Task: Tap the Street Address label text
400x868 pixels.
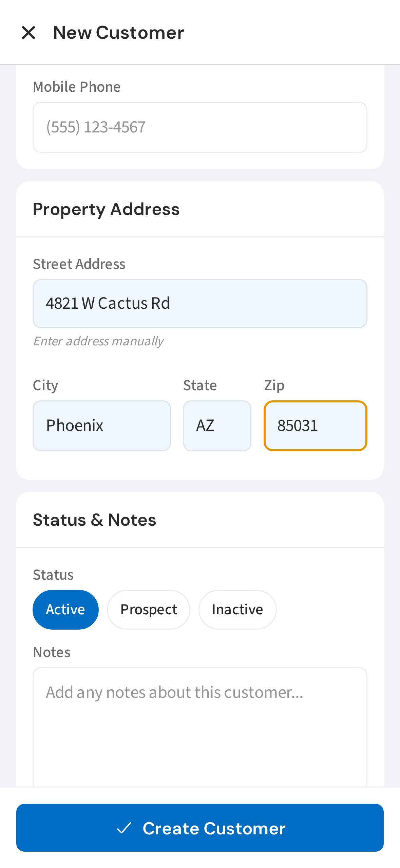Action: point(79,264)
